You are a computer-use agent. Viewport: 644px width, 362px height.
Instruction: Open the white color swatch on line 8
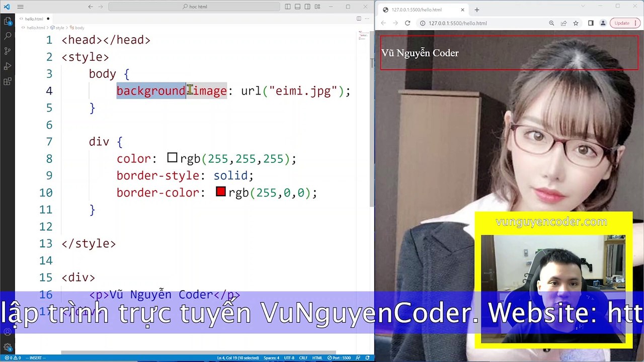tap(172, 158)
